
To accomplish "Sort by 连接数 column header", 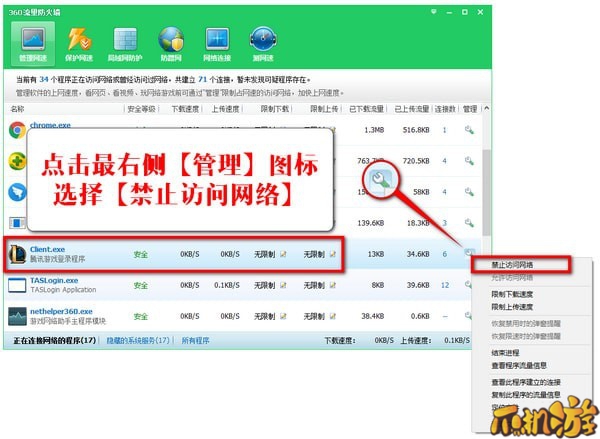I will click(x=445, y=109).
